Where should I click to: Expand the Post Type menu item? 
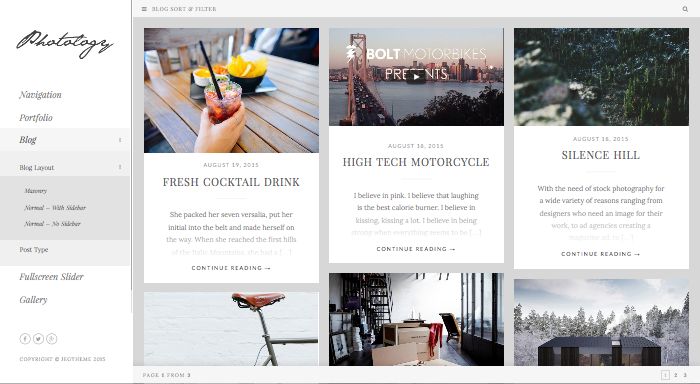65,250
